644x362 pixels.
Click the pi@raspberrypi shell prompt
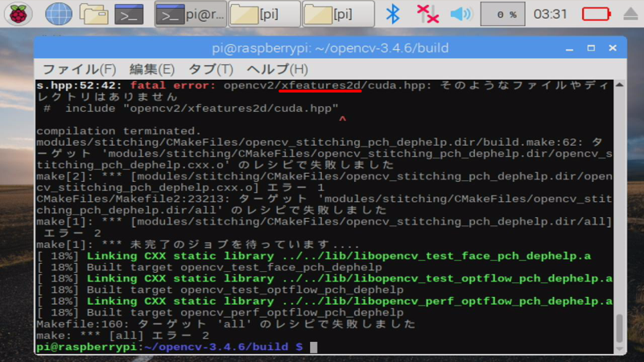pyautogui.click(x=170, y=348)
